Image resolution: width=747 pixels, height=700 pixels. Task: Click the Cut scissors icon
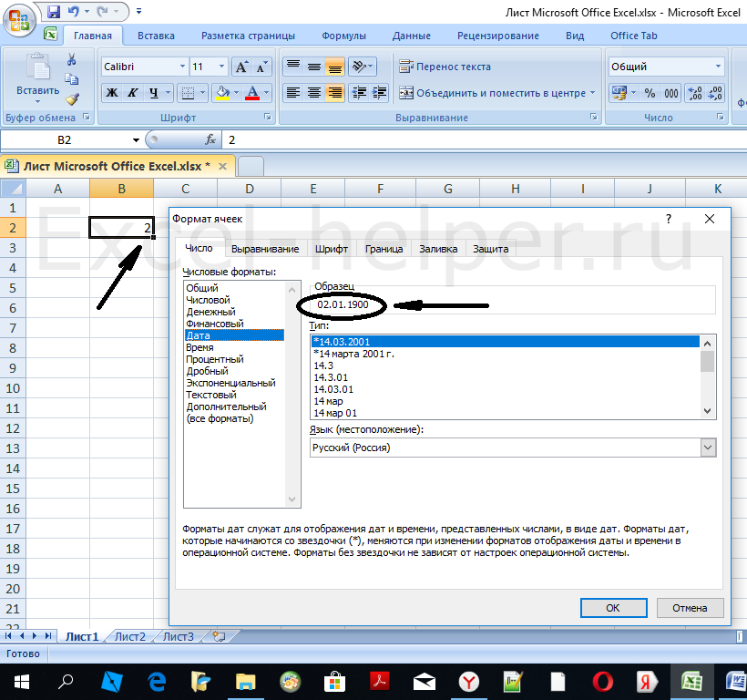(x=71, y=59)
